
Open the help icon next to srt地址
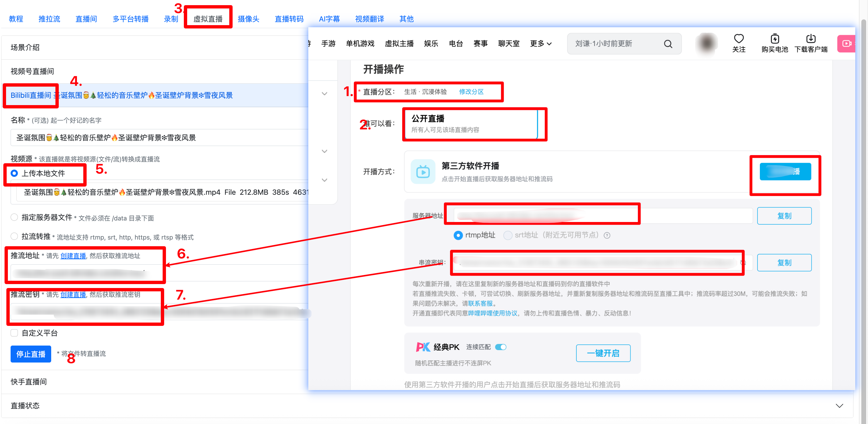pyautogui.click(x=607, y=235)
